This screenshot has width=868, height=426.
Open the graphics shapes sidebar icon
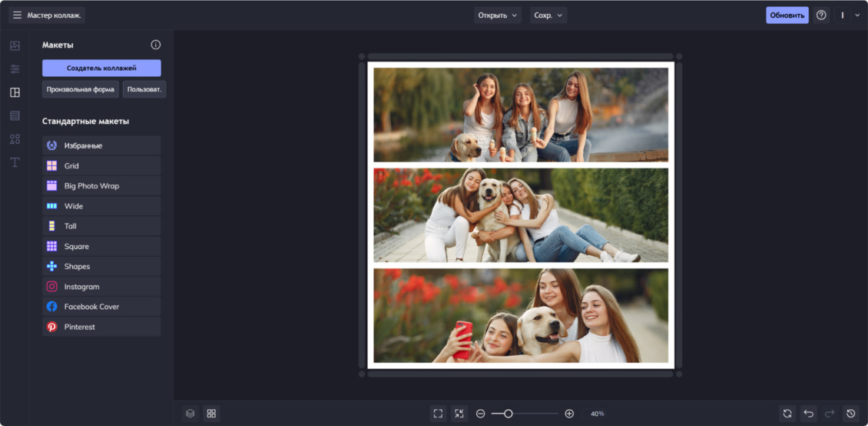click(15, 139)
